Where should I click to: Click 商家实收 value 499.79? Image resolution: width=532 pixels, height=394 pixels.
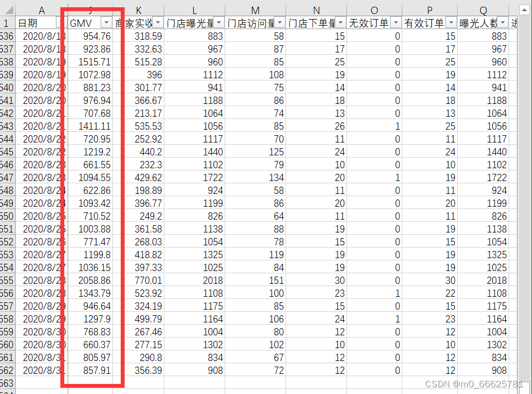coord(148,319)
